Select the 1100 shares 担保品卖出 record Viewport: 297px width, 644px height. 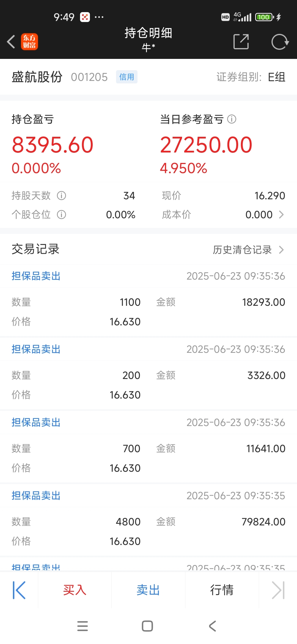pyautogui.click(x=148, y=301)
